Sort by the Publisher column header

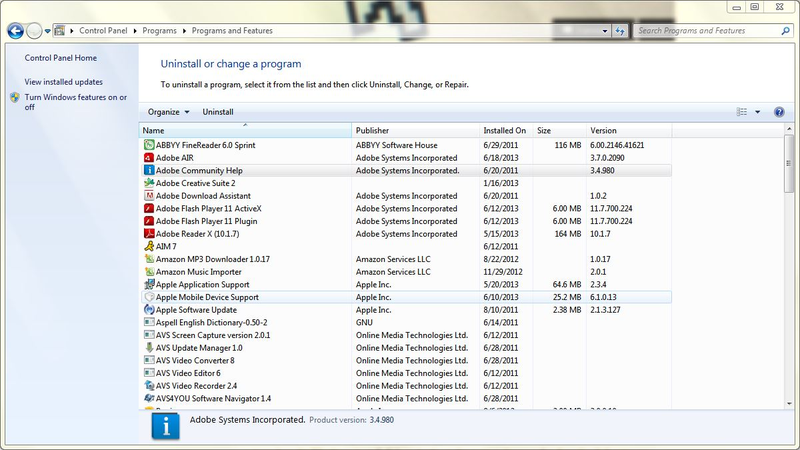coord(415,130)
